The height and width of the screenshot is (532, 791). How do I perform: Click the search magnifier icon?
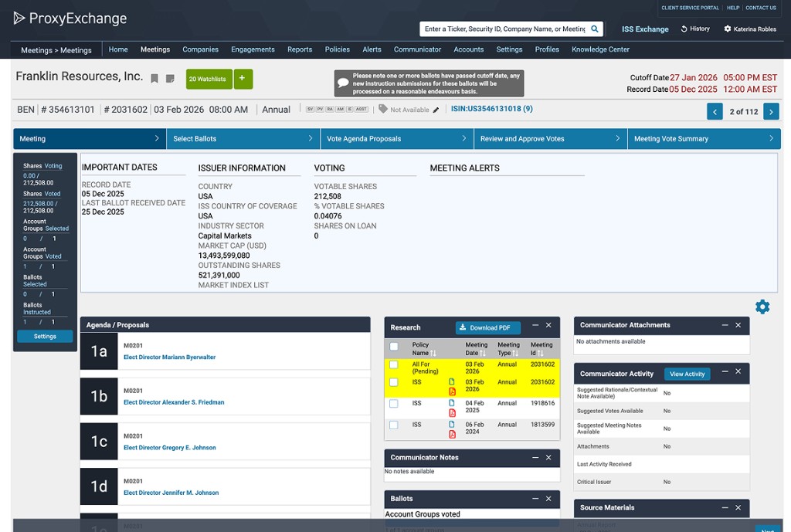point(595,29)
